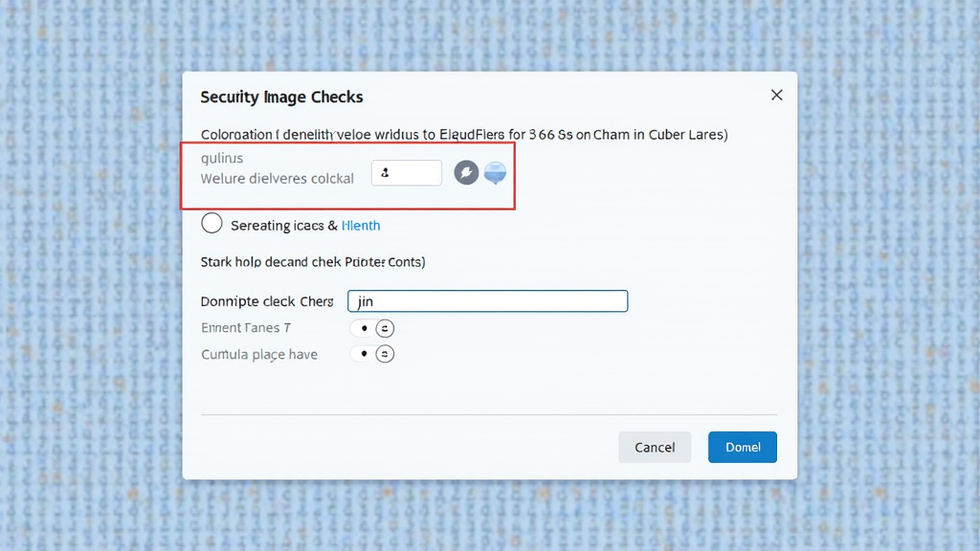Select the Sereating icacs radio button
Image resolution: width=980 pixels, height=551 pixels.
point(212,225)
